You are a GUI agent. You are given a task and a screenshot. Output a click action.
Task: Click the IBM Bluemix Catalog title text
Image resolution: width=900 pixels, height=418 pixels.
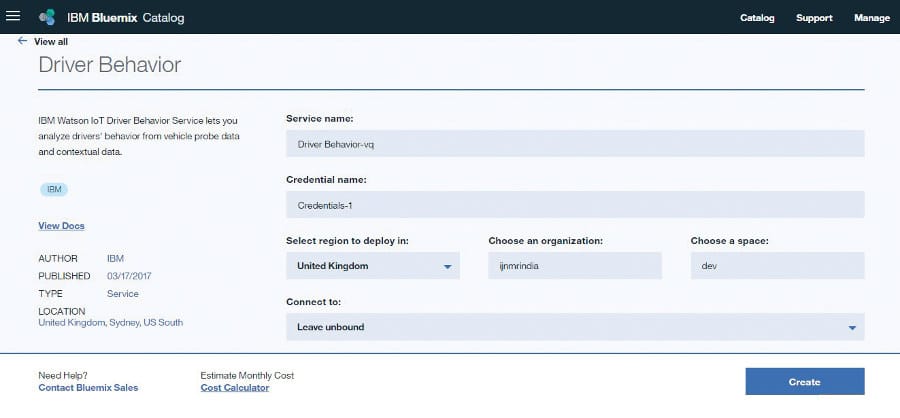coord(125,18)
